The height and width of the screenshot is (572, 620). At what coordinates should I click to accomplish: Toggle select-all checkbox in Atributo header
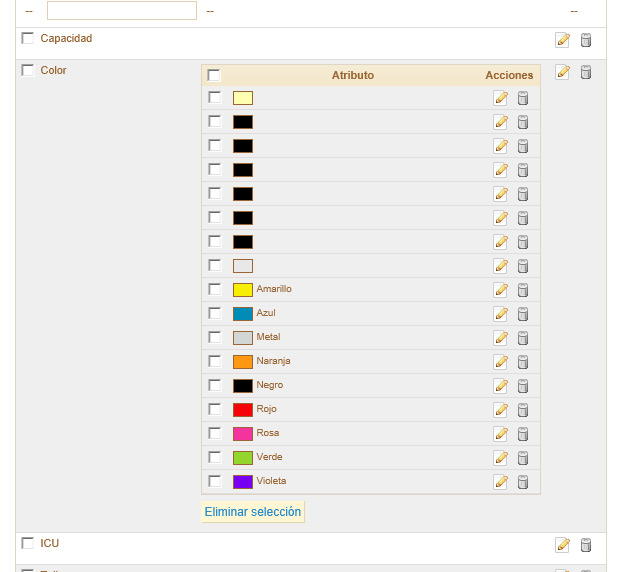pyautogui.click(x=214, y=75)
